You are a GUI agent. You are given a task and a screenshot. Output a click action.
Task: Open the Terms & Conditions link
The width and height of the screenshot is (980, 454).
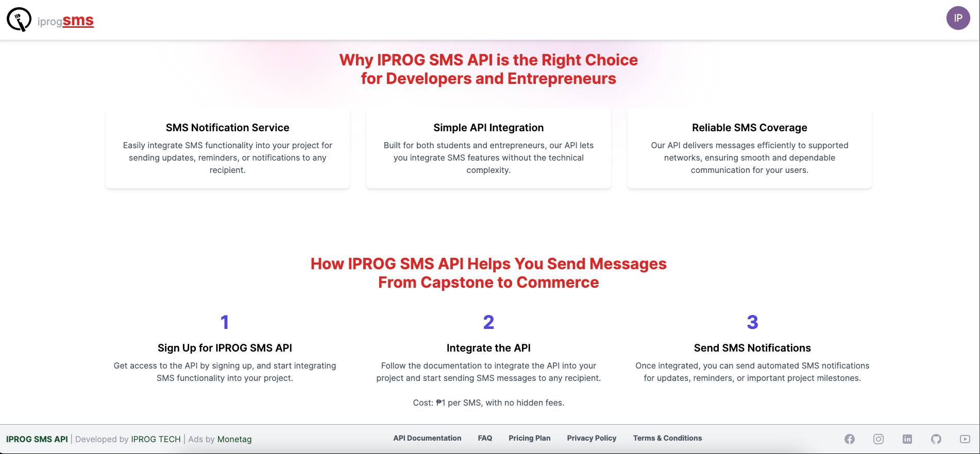[667, 438]
